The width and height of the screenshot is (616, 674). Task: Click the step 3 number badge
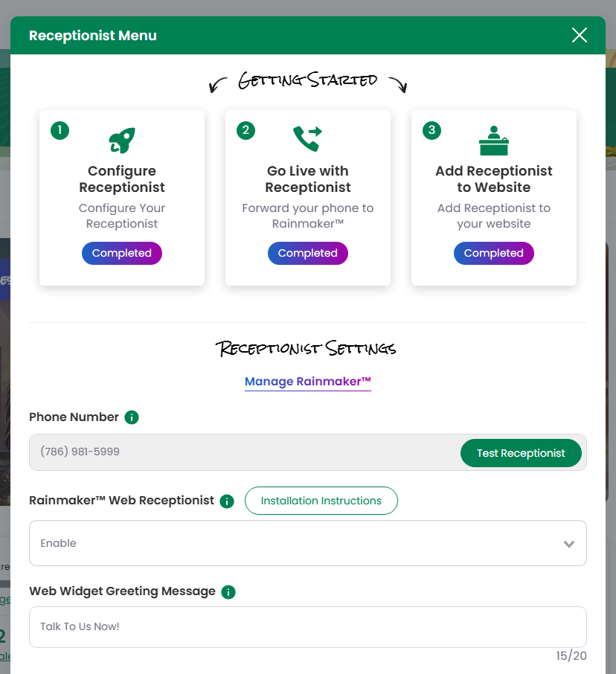tap(431, 130)
